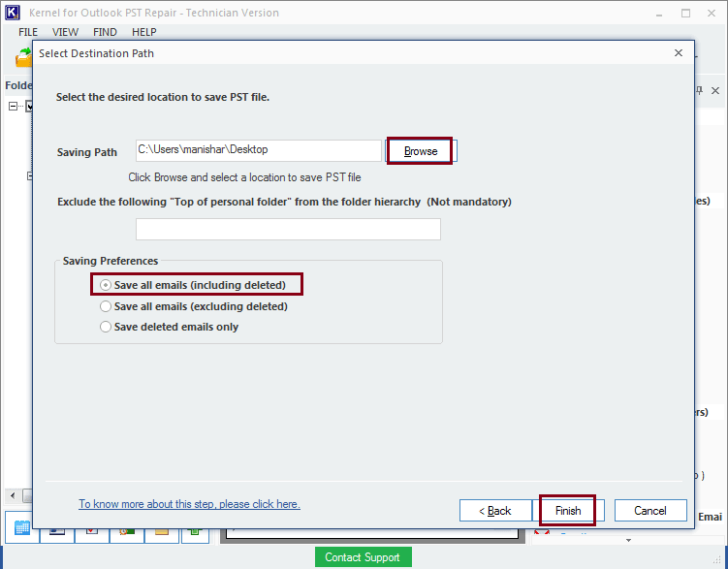Open the VIEW menu
This screenshot has width=728, height=569.
[65, 32]
